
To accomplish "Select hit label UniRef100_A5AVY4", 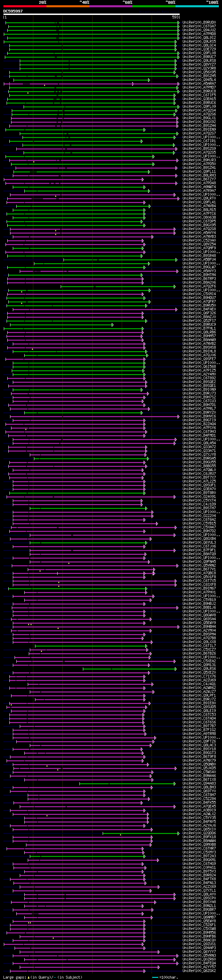I will (199, 233).
